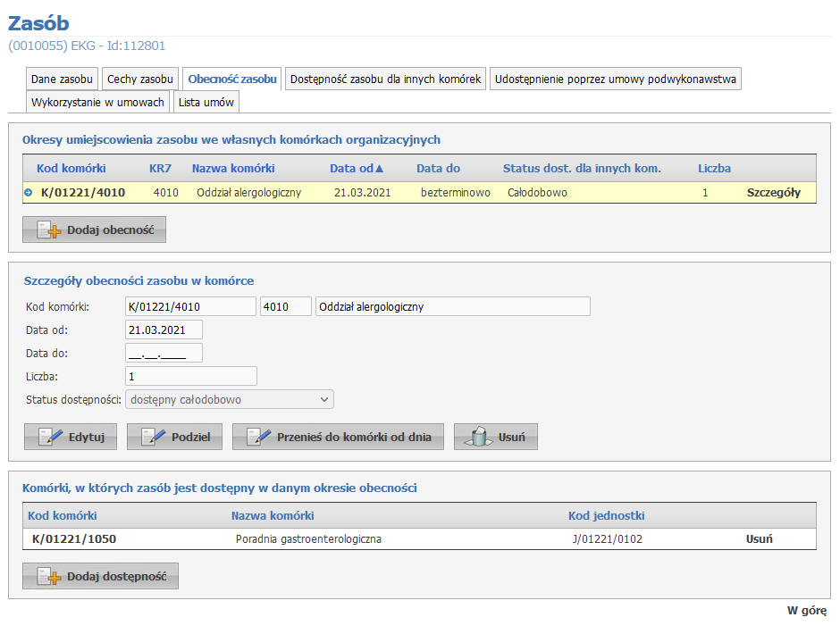The height and width of the screenshot is (634, 840).
Task: Click the pencil icon on Edytuj button
Action: coord(50,438)
